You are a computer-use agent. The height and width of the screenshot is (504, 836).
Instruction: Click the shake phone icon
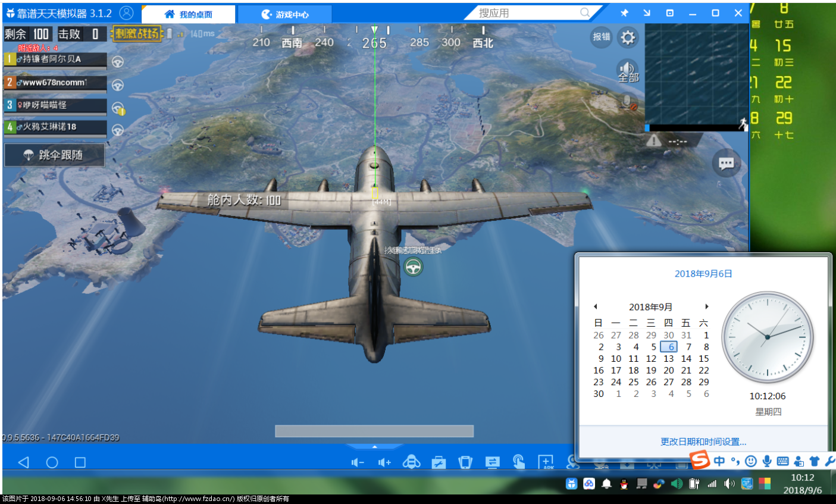(465, 462)
